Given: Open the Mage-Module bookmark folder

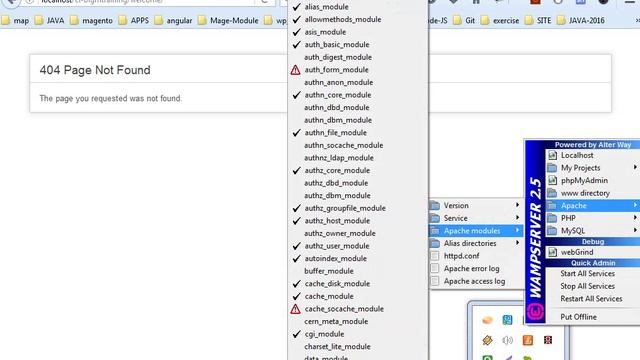Looking at the screenshot, I should pos(229,20).
